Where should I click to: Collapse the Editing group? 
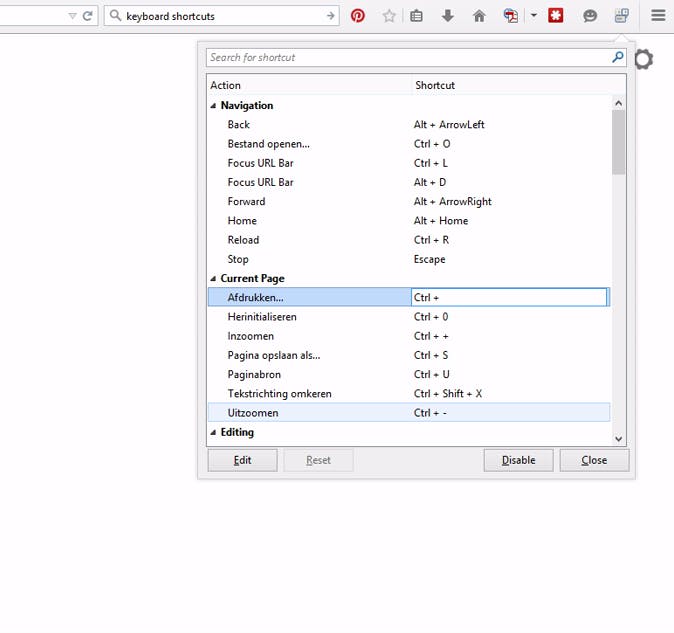pyautogui.click(x=213, y=433)
